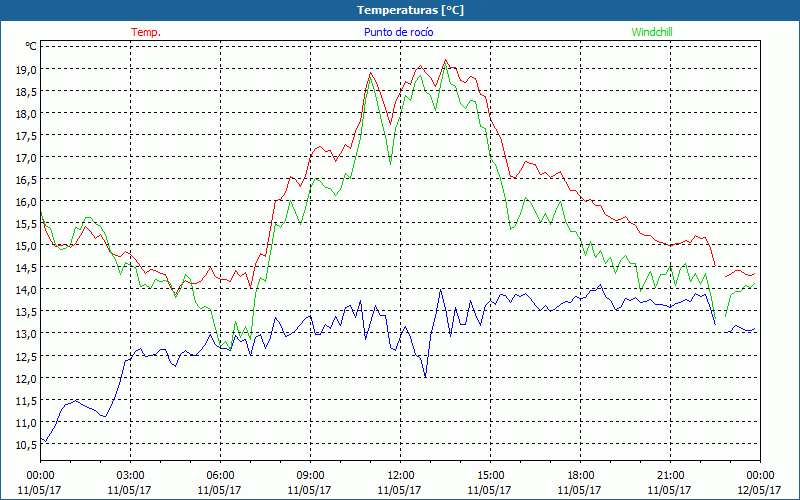The image size is (800, 500).
Task: Select the blue Punto de rocío legend label
Action: pos(398,32)
